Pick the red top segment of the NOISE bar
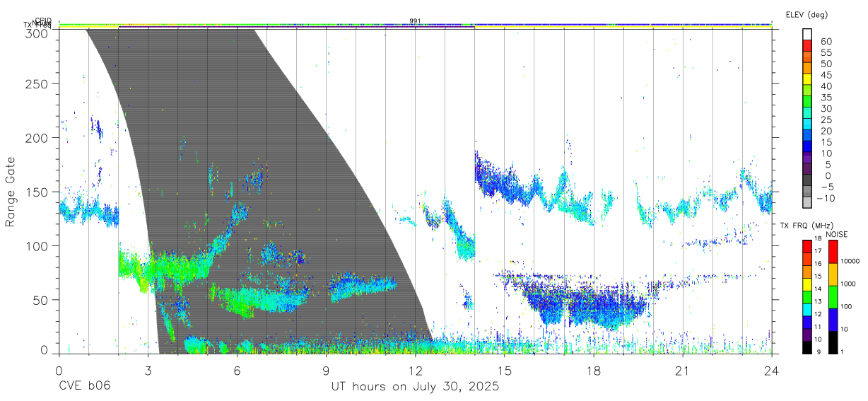 click(x=832, y=252)
